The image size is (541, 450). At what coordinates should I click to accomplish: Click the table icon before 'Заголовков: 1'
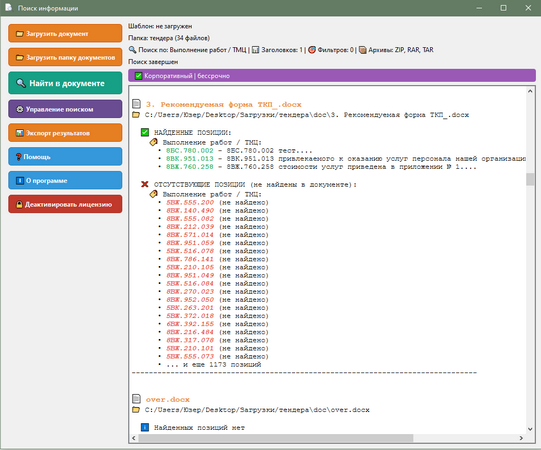click(255, 50)
